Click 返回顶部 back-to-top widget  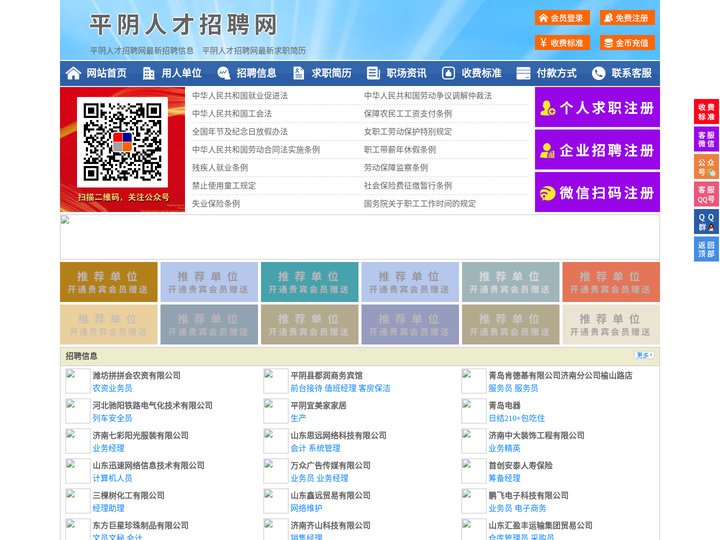tap(706, 249)
